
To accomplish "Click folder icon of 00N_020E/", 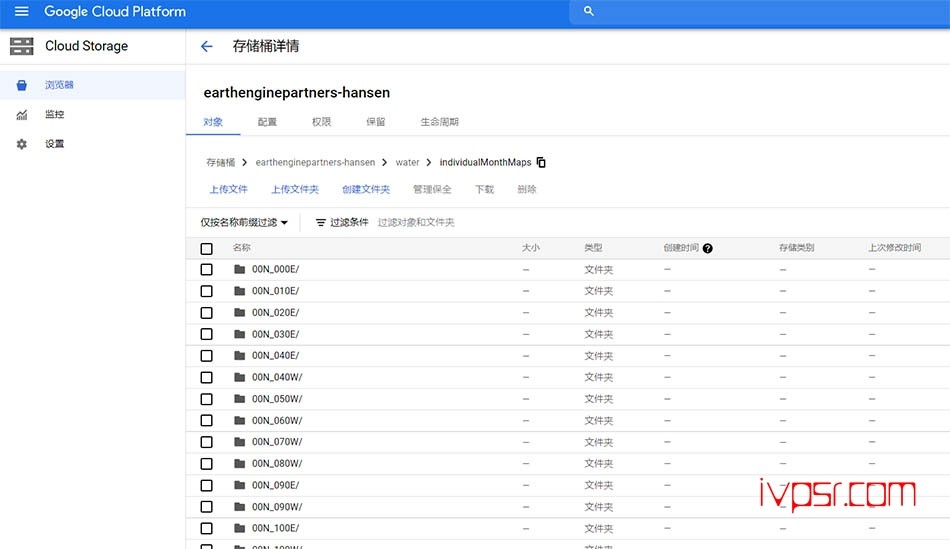I will 239,313.
